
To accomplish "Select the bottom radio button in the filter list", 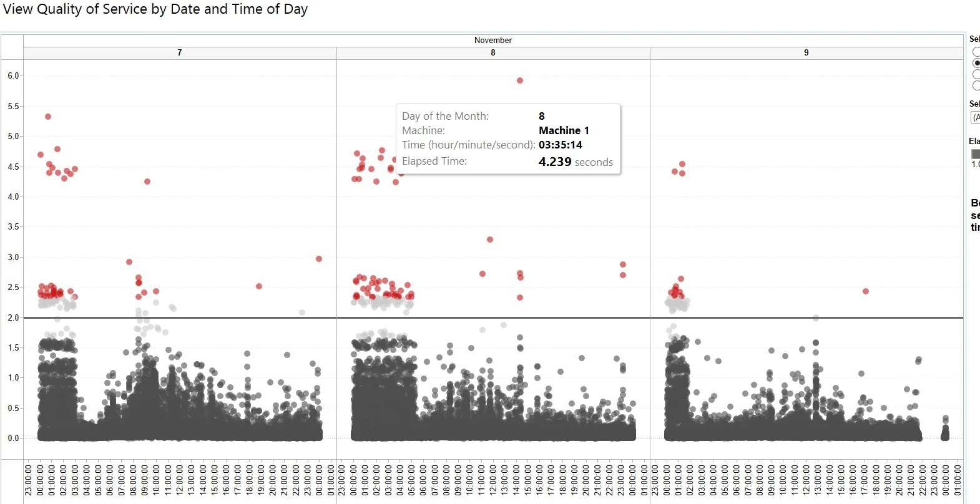I will [x=976, y=85].
